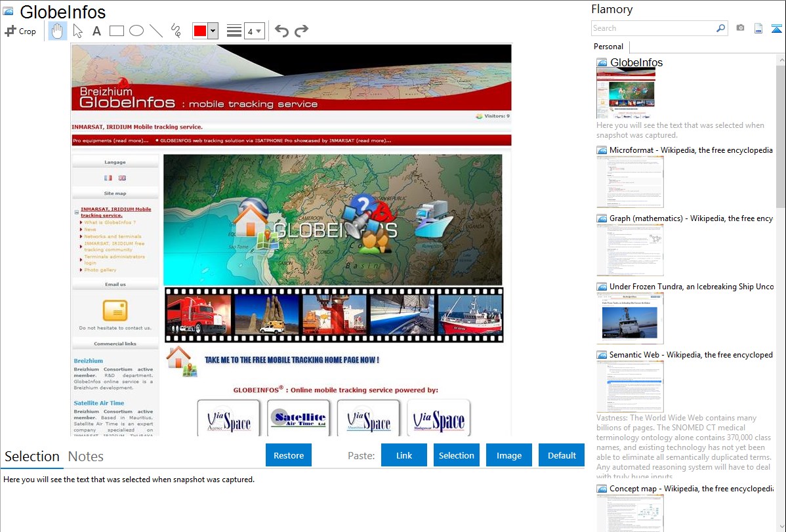
Task: Click the red color swatch
Action: coord(199,31)
